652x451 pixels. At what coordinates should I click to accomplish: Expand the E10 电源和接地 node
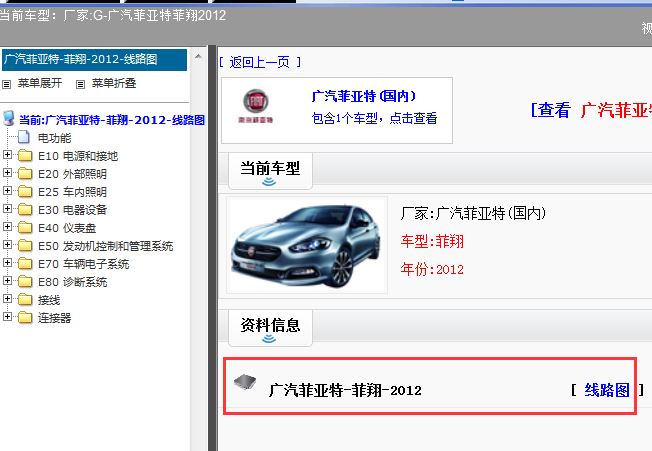[7, 155]
